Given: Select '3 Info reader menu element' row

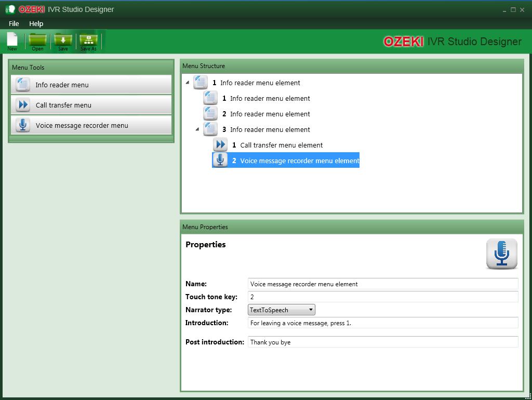Looking at the screenshot, I should coord(257,129).
